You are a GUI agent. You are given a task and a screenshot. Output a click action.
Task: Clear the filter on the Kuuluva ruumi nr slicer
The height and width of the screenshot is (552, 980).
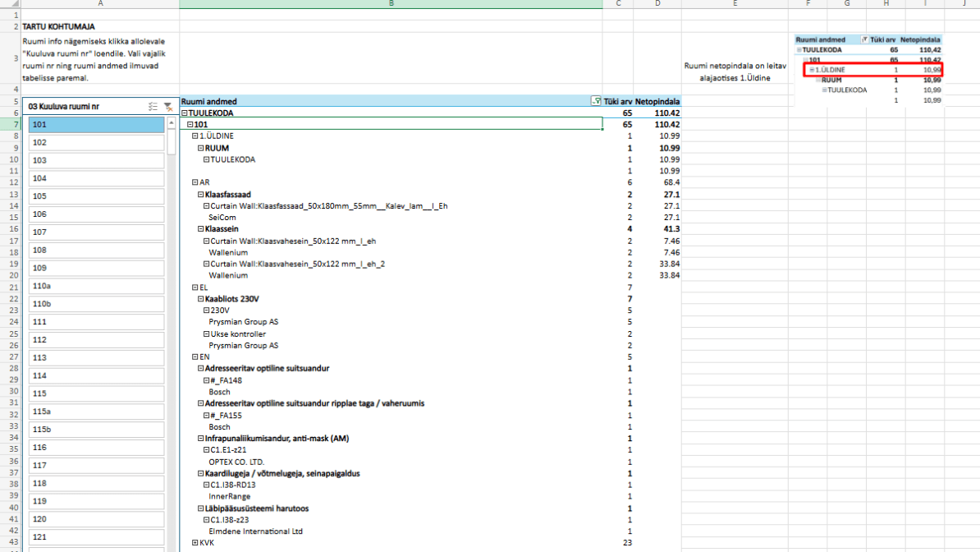168,107
